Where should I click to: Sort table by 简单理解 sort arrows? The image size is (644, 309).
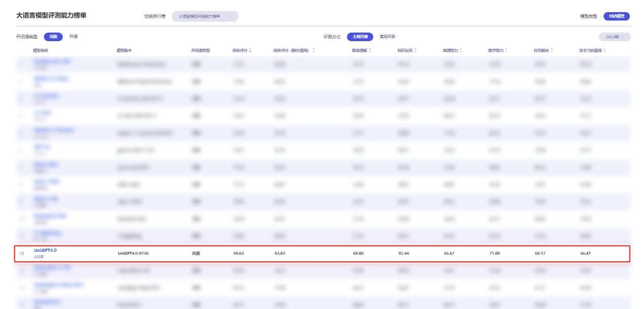click(370, 50)
